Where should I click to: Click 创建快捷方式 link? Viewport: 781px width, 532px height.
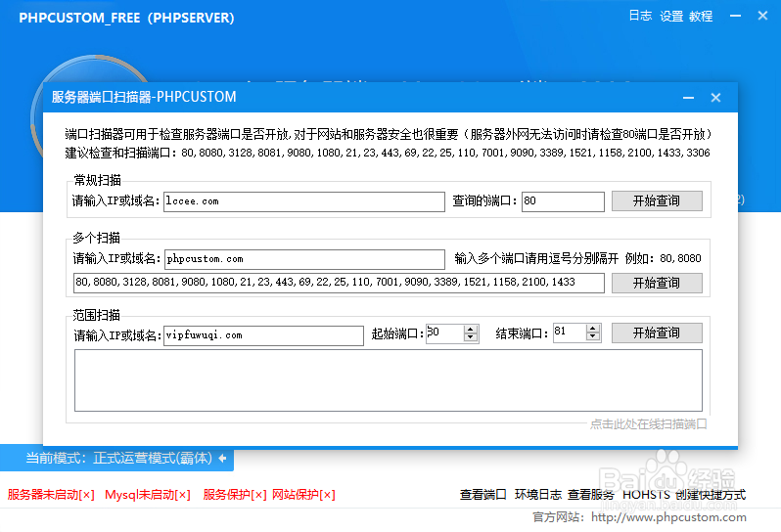(x=711, y=495)
